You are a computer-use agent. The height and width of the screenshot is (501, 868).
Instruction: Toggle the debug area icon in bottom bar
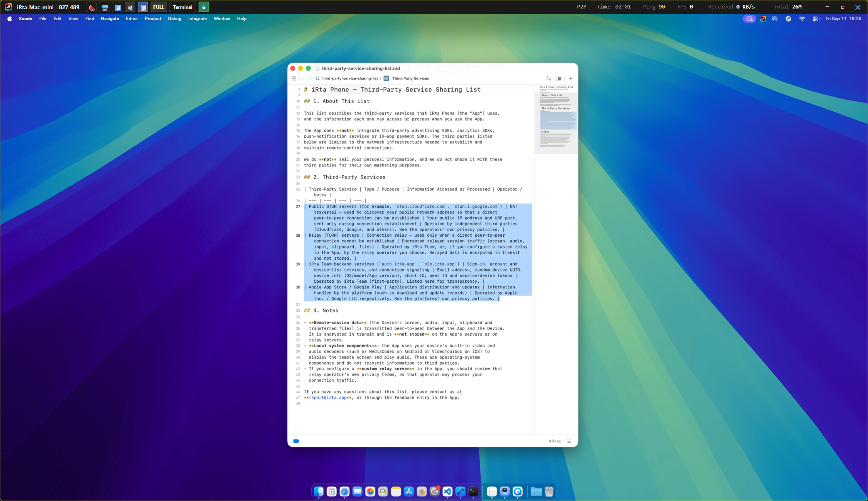[x=569, y=441]
